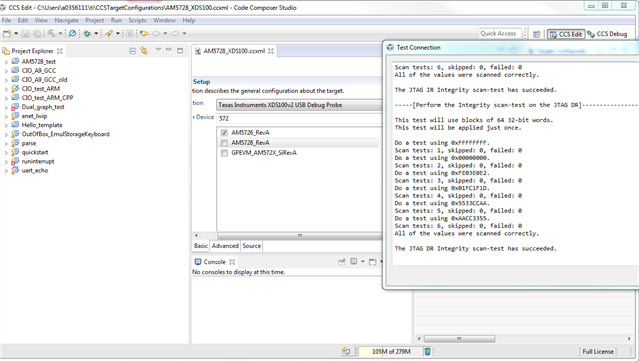Image resolution: width=639 pixels, height=362 pixels.
Task: Open the flashlight icon dropdown arrow
Action: [x=117, y=33]
